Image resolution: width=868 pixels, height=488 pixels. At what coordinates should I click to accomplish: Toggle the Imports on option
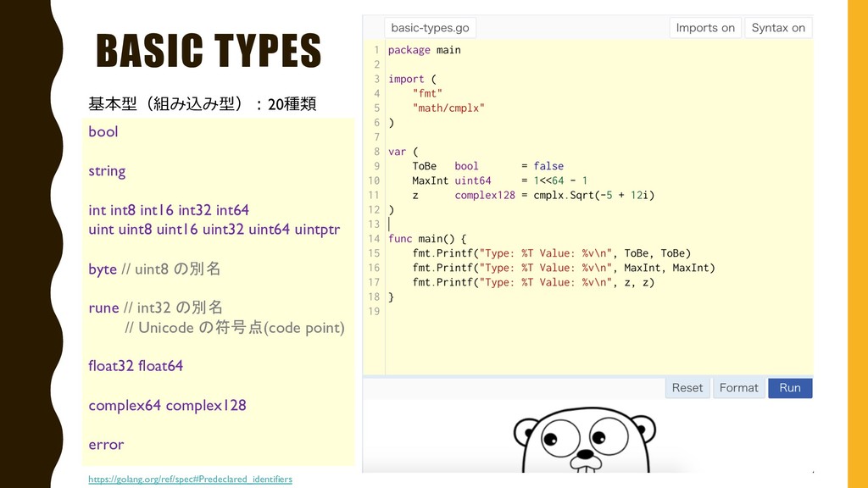click(x=705, y=28)
